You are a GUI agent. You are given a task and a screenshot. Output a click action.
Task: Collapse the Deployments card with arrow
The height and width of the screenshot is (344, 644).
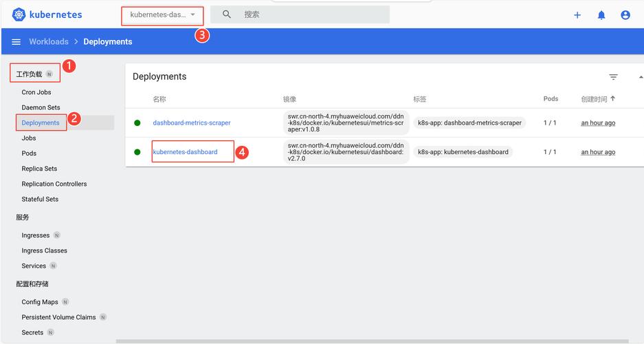(641, 77)
